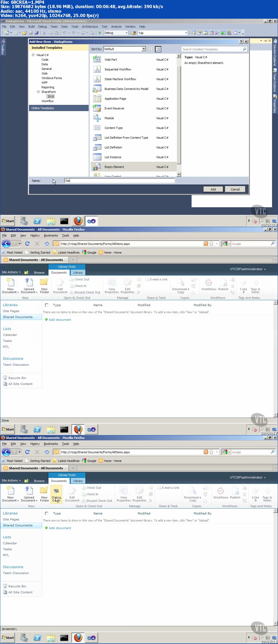Open Upload Document dropdown in window with Dialog Demo button
Screen dimensions: 278x644
point(29,500)
